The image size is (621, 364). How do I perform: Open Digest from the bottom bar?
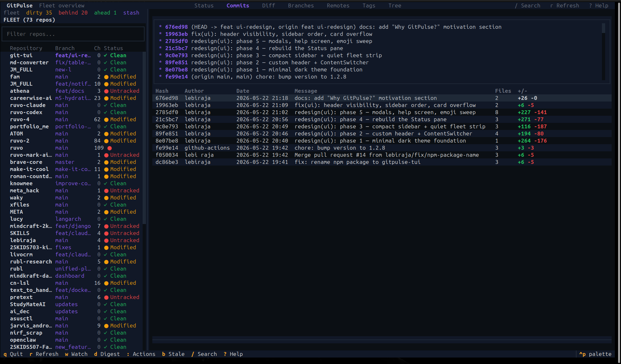coord(107,354)
